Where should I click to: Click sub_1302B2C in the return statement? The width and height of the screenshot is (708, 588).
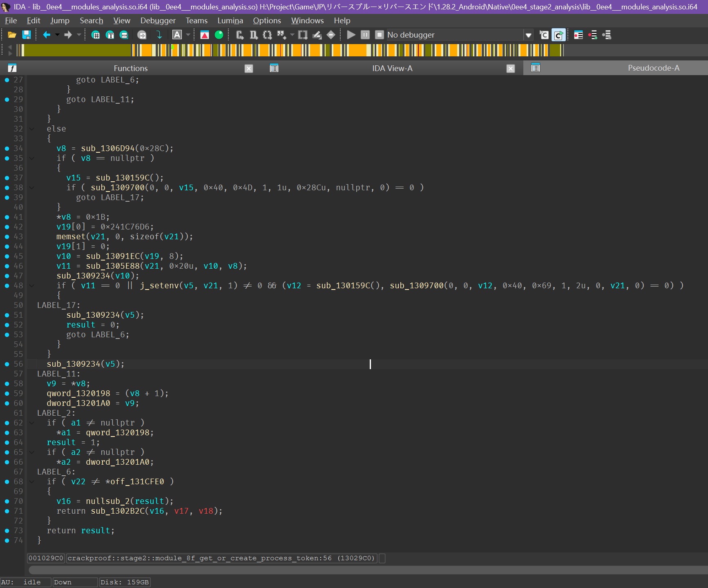118,511
